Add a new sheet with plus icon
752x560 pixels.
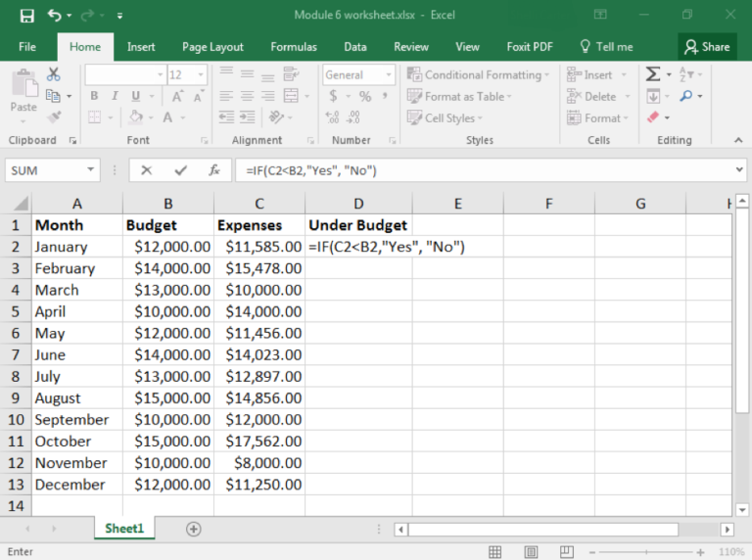click(193, 529)
